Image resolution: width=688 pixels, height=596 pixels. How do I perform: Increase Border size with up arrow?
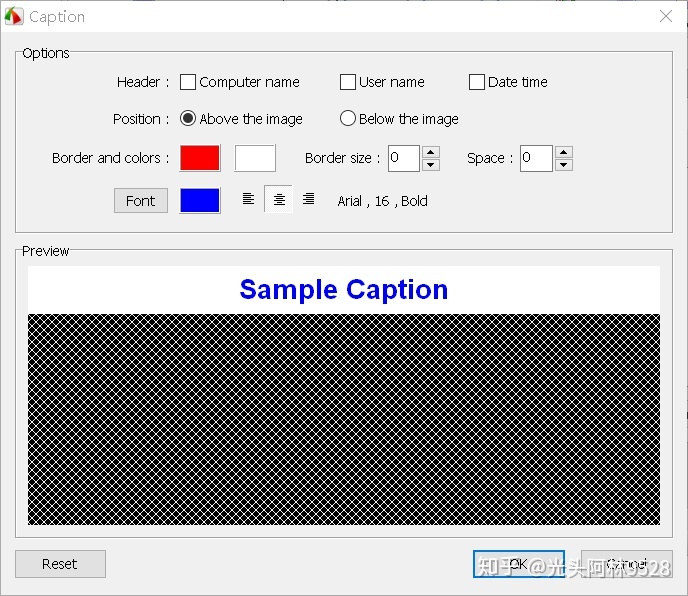(x=431, y=152)
